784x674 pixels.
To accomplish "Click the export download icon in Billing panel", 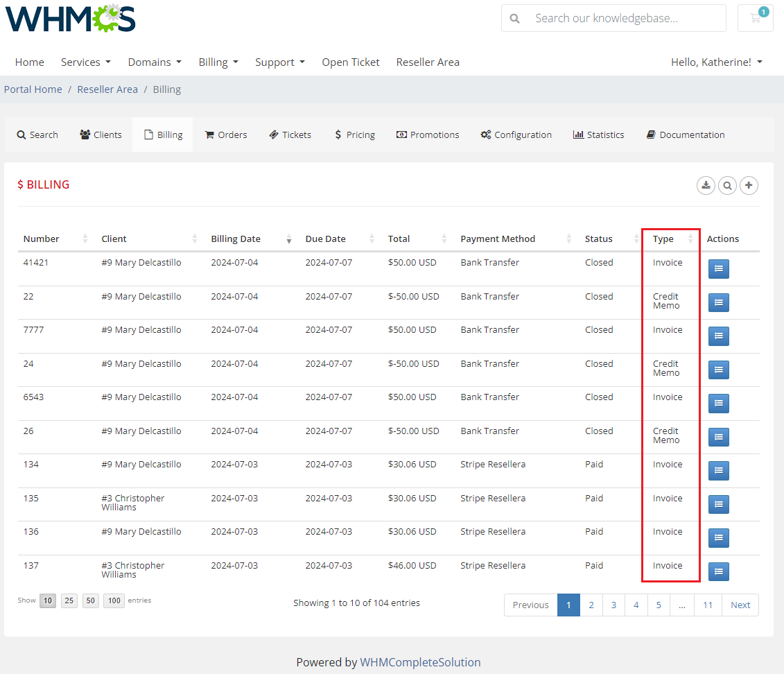I will (706, 186).
